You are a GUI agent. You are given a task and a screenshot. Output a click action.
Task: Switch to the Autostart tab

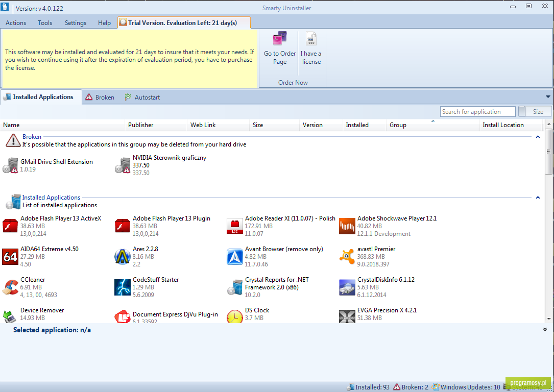pos(142,97)
